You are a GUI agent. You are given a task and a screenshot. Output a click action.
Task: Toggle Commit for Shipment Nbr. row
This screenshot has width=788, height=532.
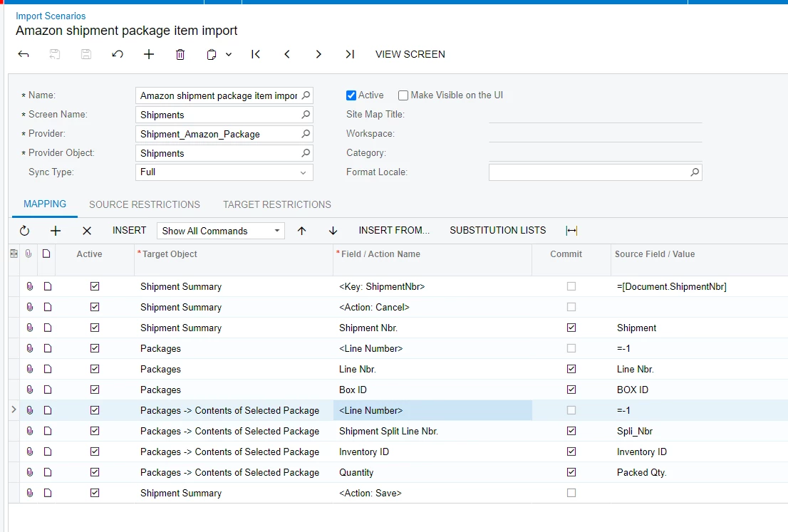tap(571, 328)
